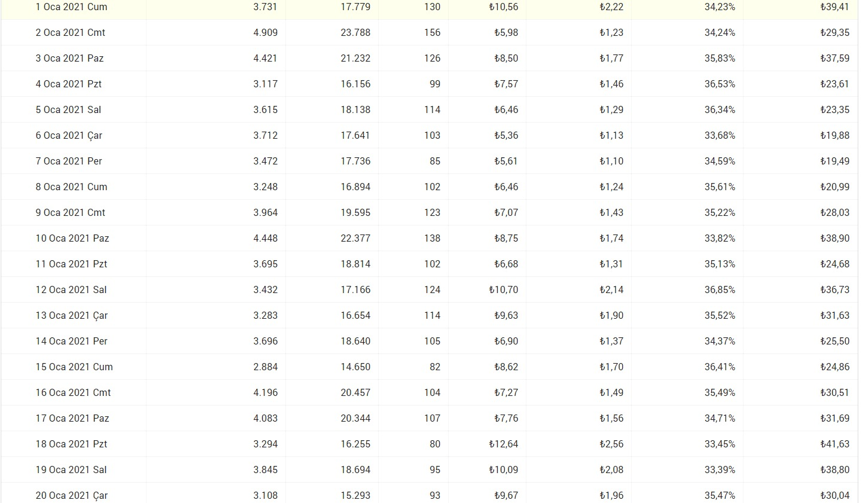
Task: Select the 1 Oca 2021 Cum row
Action: click(x=430, y=7)
